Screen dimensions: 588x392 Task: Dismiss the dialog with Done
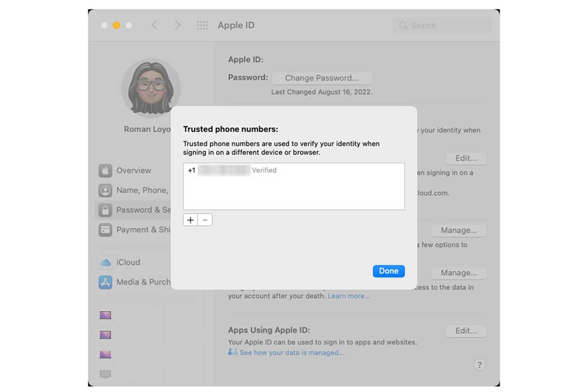(x=388, y=271)
